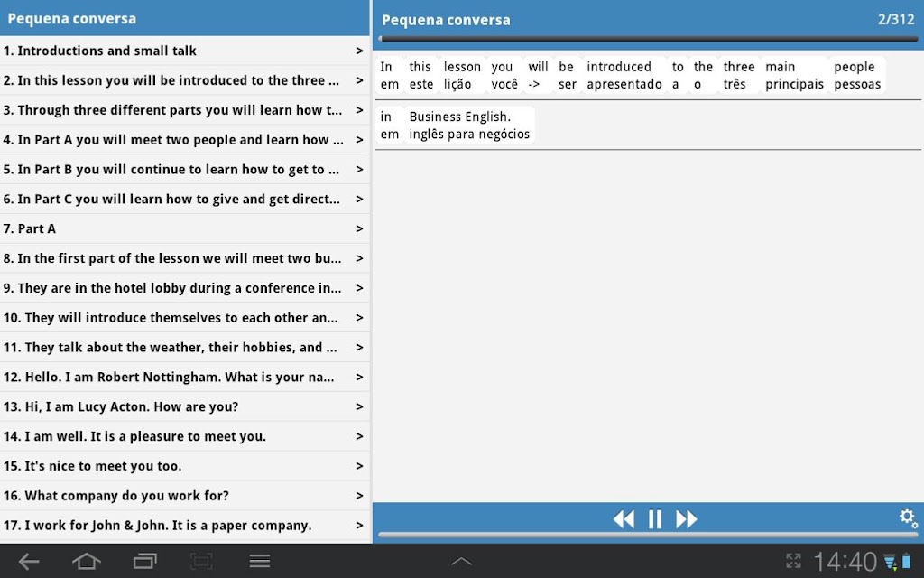Expand the panel with the up caret
The image size is (924, 578).
[x=461, y=562]
